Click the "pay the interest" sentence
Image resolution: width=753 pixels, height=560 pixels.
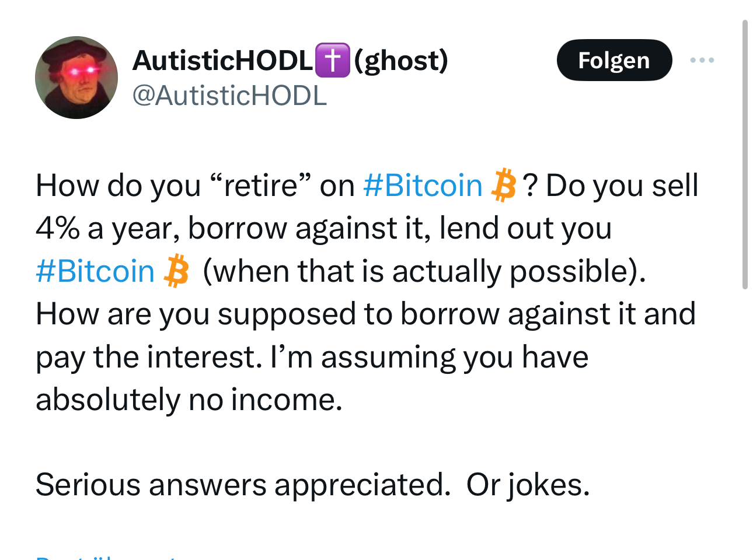[149, 357]
